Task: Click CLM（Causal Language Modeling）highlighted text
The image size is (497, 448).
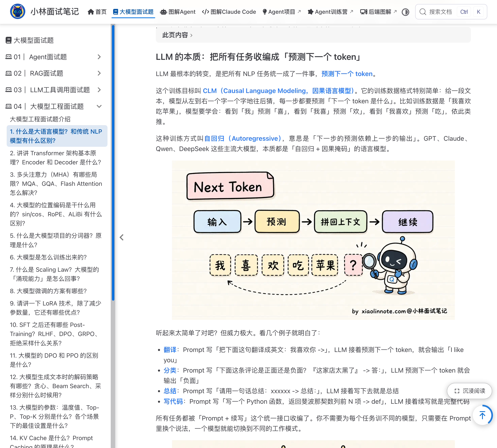Action: 279,91
